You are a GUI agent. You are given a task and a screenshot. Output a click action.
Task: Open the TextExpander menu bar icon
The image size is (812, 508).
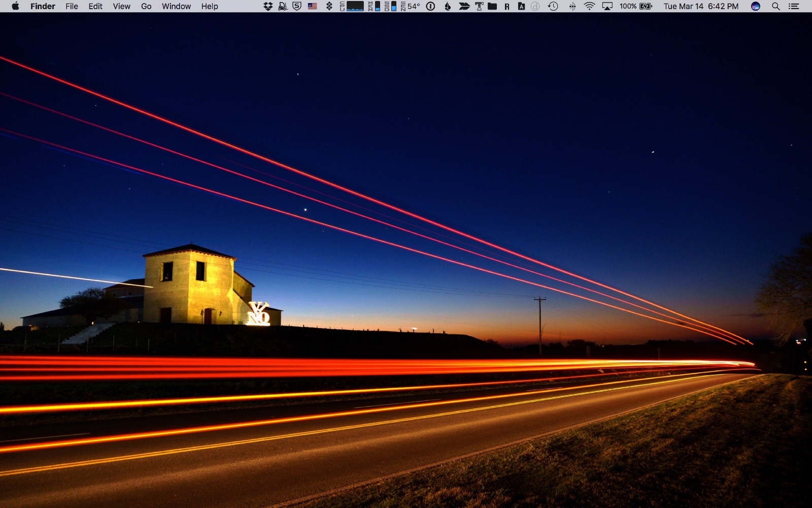[x=479, y=7]
